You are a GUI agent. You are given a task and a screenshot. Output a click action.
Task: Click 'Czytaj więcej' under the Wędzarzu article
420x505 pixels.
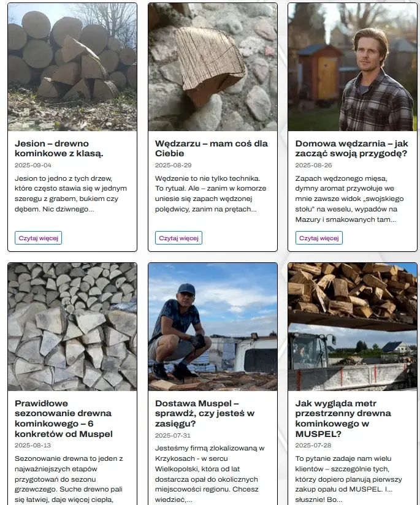point(178,238)
